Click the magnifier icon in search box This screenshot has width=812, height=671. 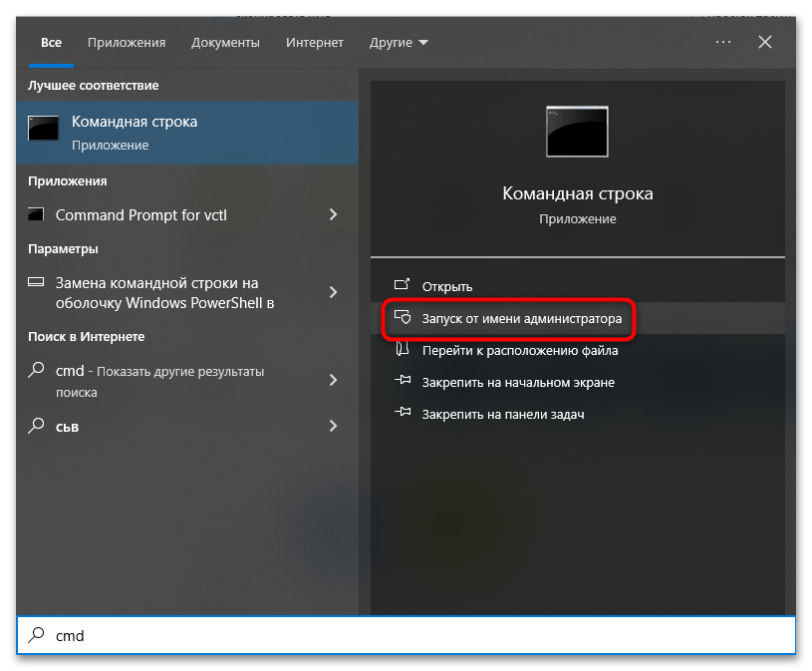click(36, 635)
